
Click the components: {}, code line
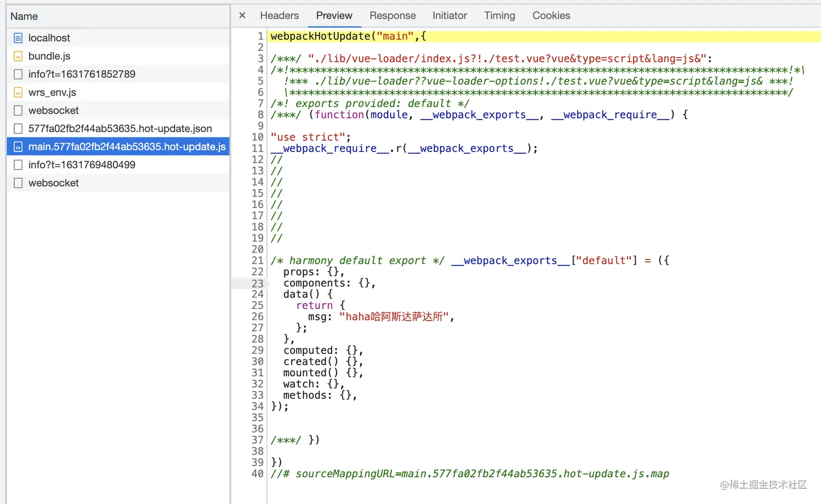330,283
